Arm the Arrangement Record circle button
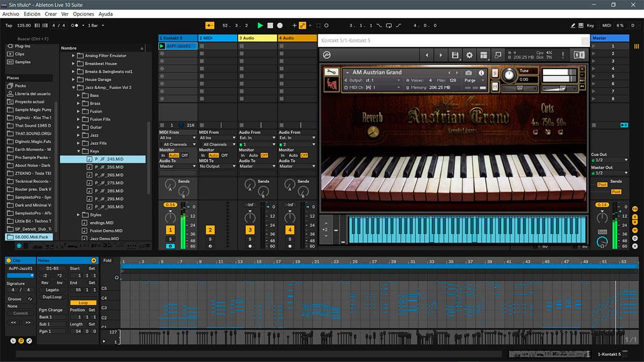Screen dimensions: 644x362 tap(281, 25)
